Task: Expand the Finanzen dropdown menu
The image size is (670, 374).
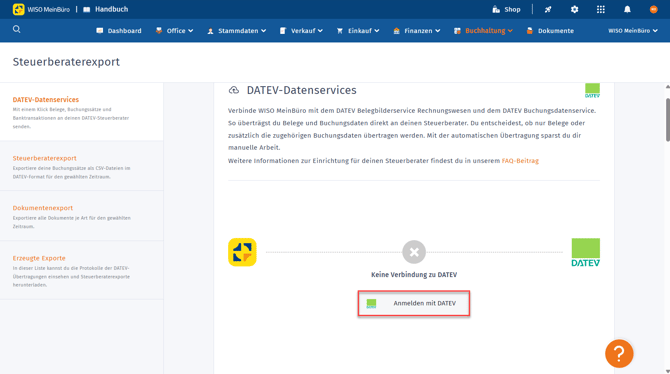Action: [x=417, y=31]
